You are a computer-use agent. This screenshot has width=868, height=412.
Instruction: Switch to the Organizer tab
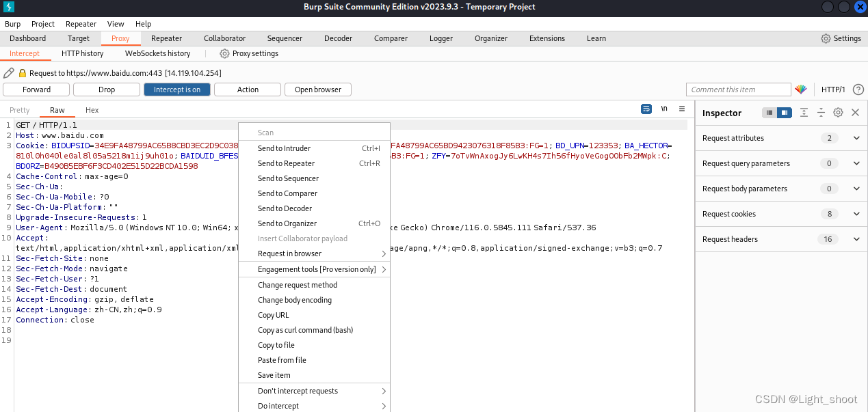point(491,38)
